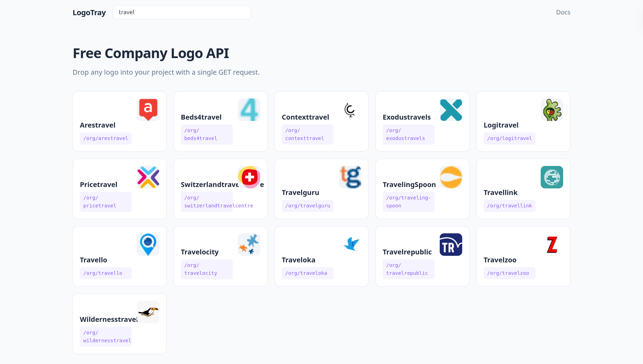Copy the /org/beds4travel path
Screen dimensions: 643x364
pos(207,134)
